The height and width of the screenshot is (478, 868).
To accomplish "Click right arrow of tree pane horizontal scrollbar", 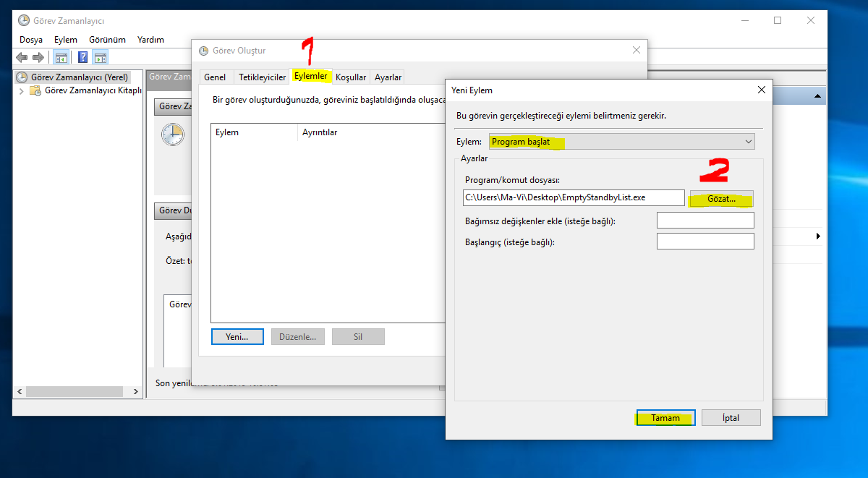I will pyautogui.click(x=136, y=391).
